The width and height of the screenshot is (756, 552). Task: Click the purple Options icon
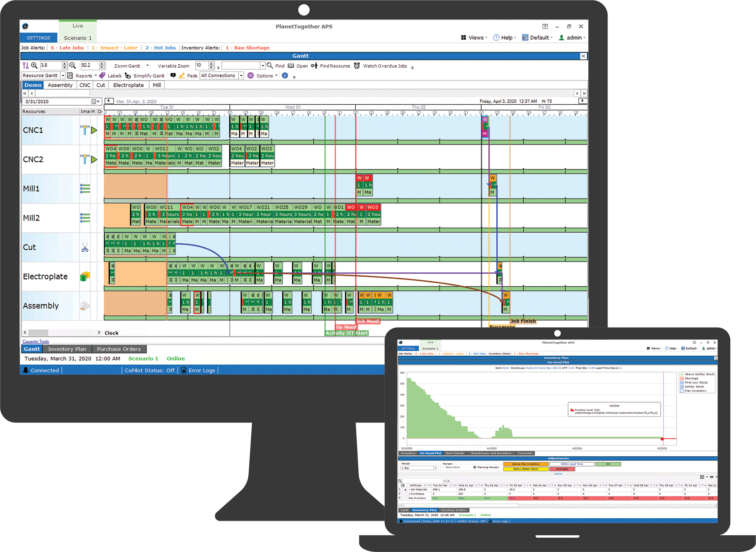[251, 75]
